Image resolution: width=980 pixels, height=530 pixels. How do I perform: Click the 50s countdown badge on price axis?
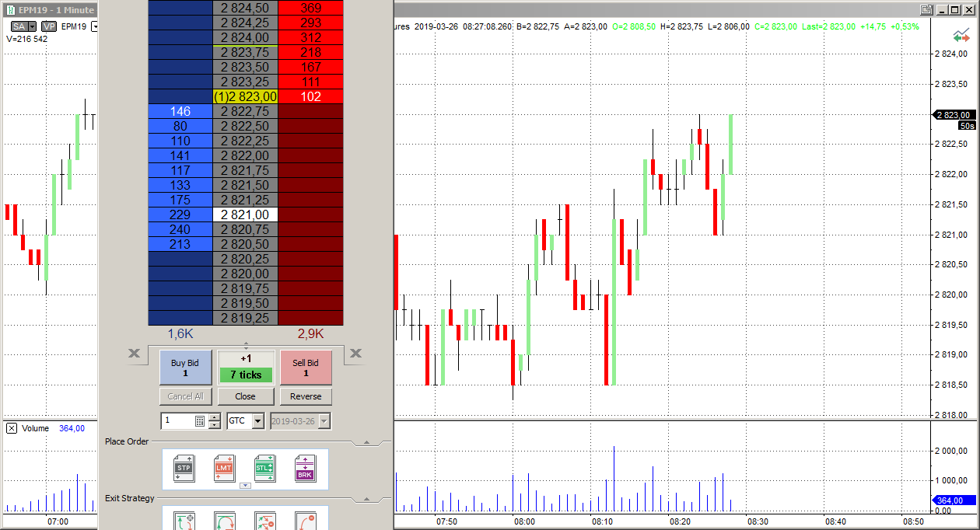pos(967,125)
